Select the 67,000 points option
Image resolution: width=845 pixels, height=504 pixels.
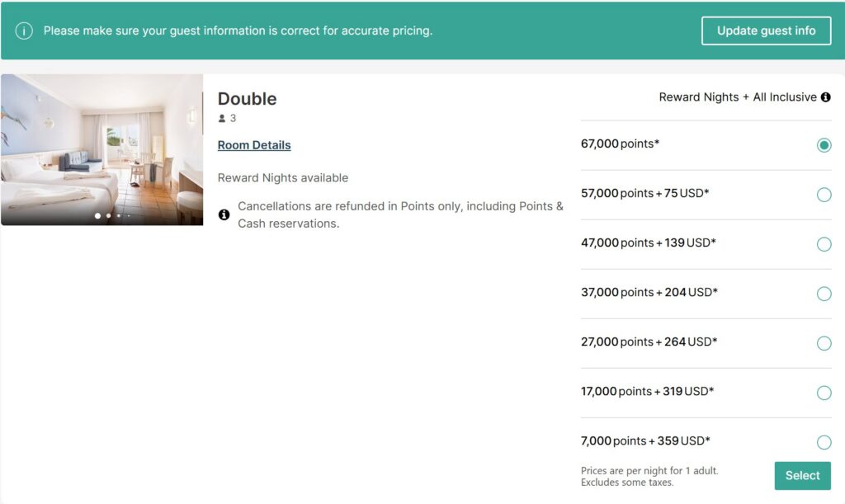tap(824, 145)
